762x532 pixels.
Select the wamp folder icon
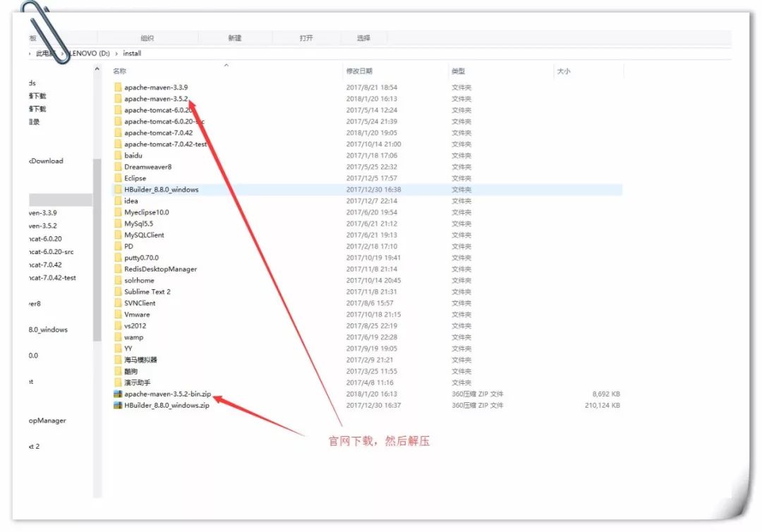click(x=118, y=337)
